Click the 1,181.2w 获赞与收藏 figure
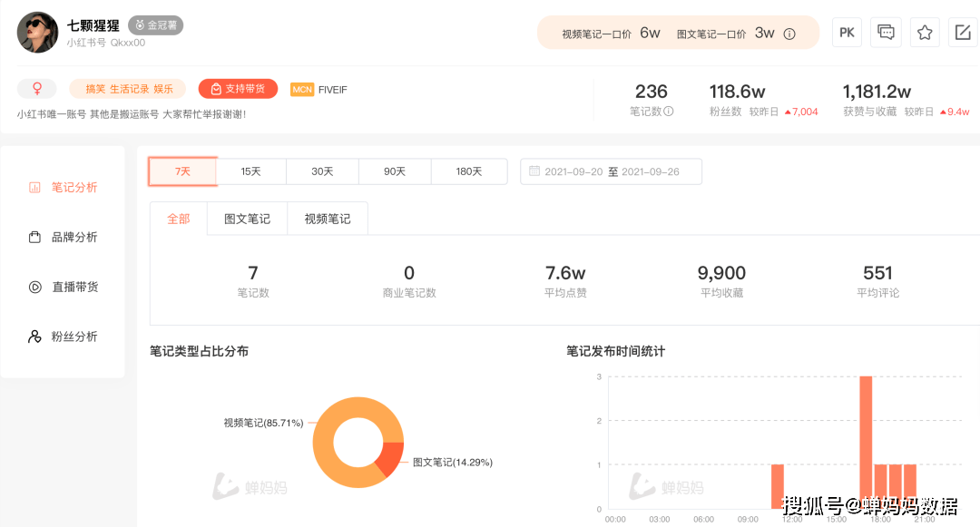Viewport: 980px width, 527px height. pos(877,92)
